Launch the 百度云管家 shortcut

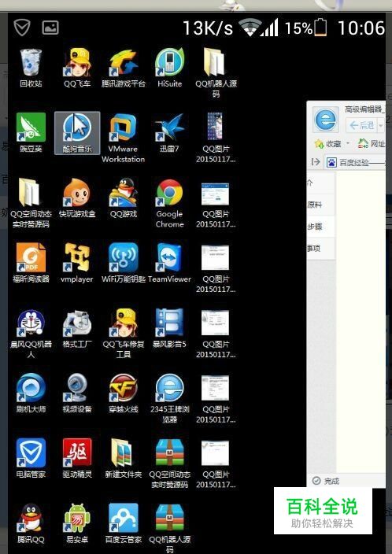click(124, 523)
